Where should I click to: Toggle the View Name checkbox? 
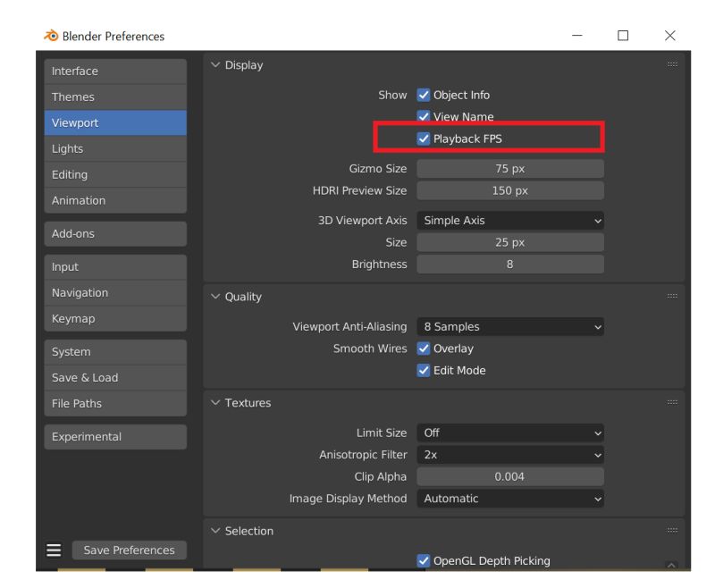(424, 116)
